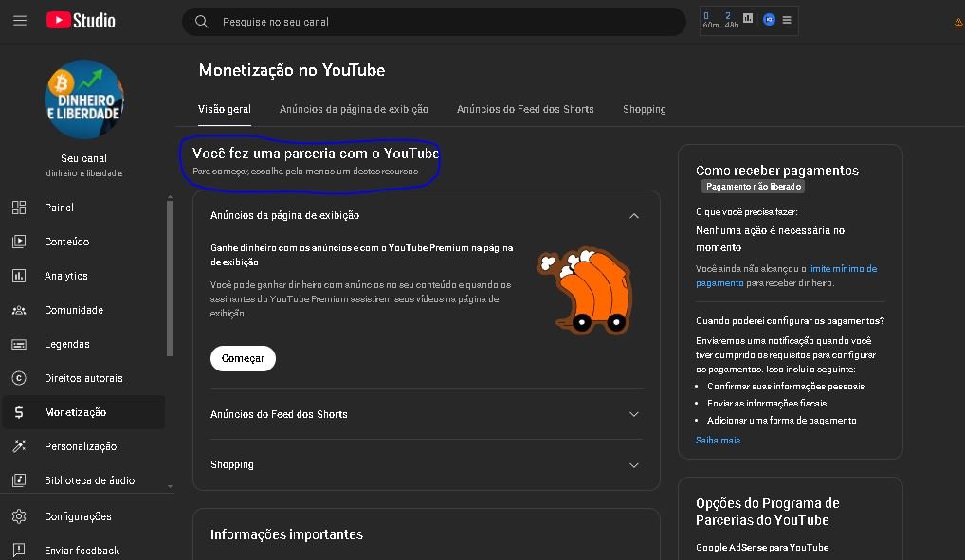Viewport: 965px width, 560px height.
Task: Click the sidebar scroll up arrow
Action: [x=170, y=197]
